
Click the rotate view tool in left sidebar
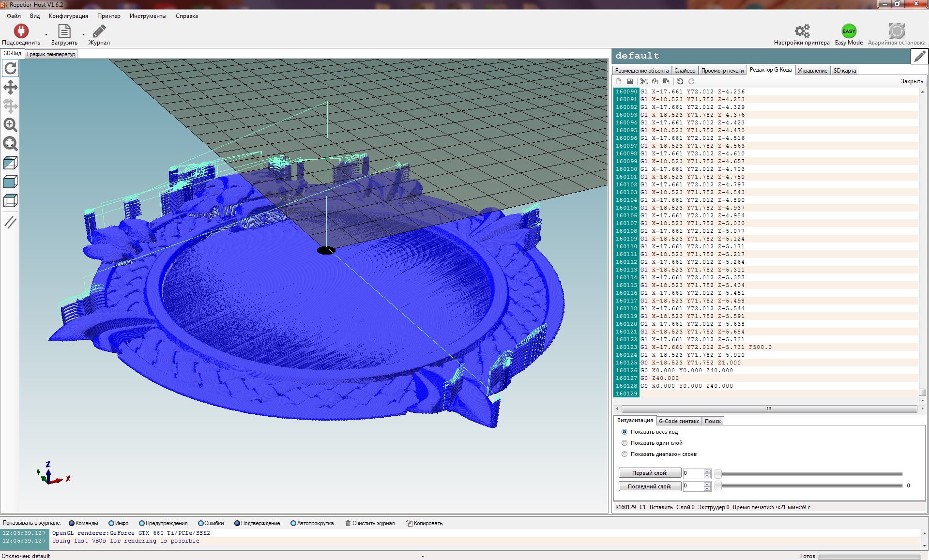click(11, 69)
